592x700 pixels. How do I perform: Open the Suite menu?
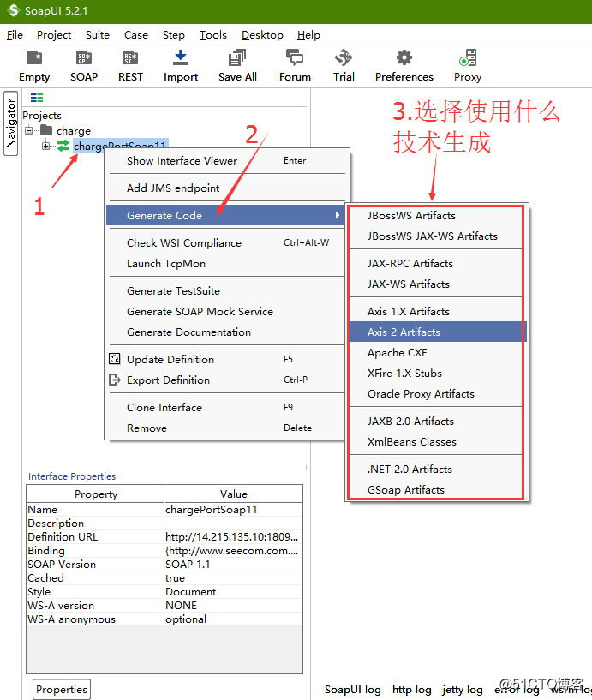pyautogui.click(x=98, y=35)
